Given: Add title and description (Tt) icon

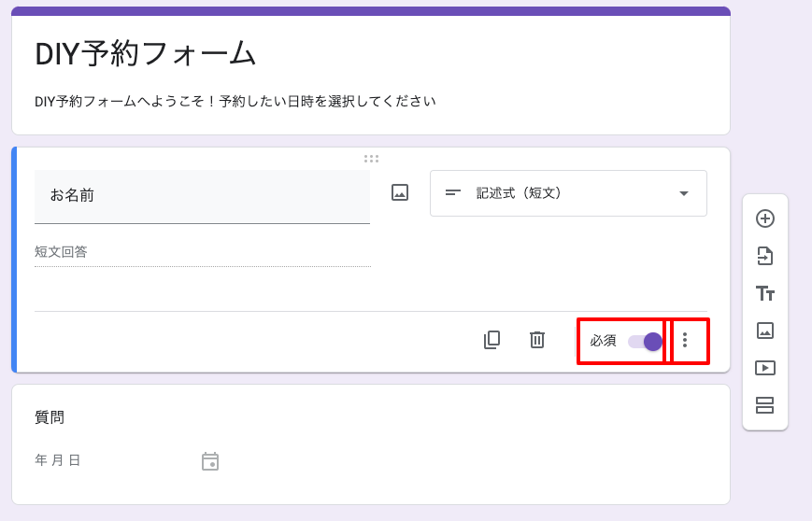Looking at the screenshot, I should [x=765, y=293].
